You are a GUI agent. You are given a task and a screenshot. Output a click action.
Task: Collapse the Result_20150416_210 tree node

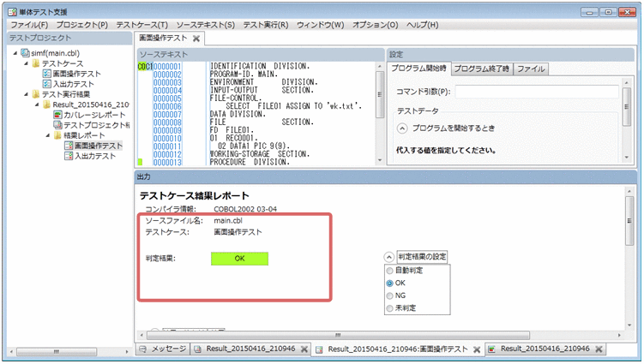coord(37,104)
